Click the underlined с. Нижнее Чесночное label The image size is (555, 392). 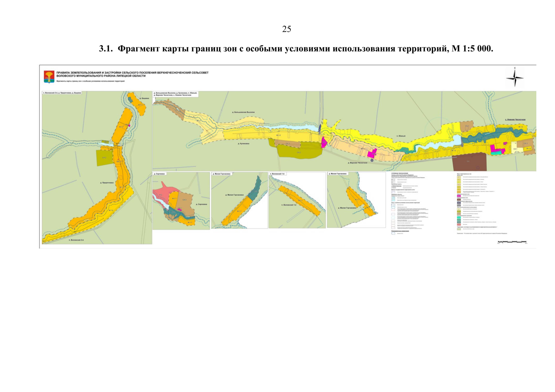[x=515, y=120]
